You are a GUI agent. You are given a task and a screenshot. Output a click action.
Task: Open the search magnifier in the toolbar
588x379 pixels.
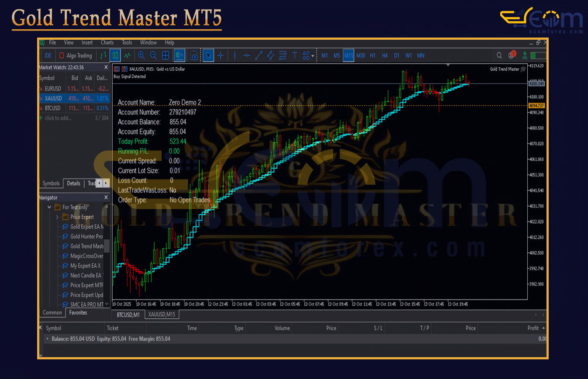(499, 55)
